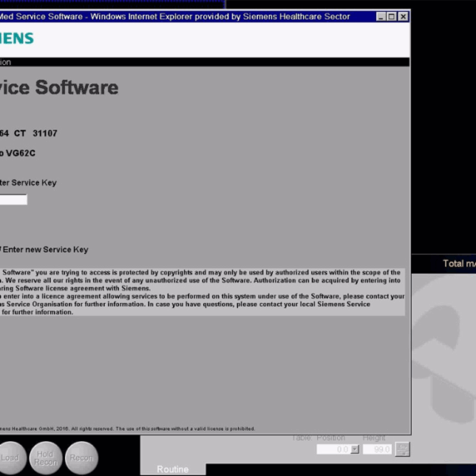Click the copyright footer line about Siemens Healthcare GmbH
This screenshot has height=476, width=476.
click(x=127, y=428)
